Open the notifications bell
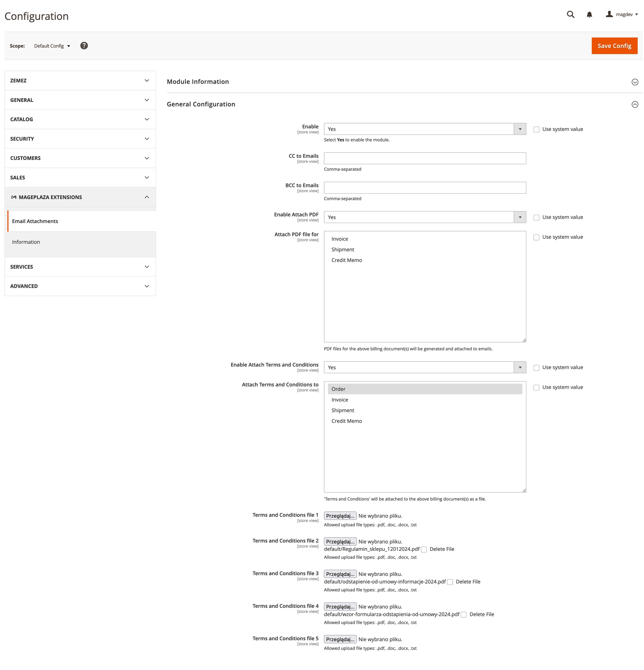Viewport: 644px width, 670px height. point(589,14)
